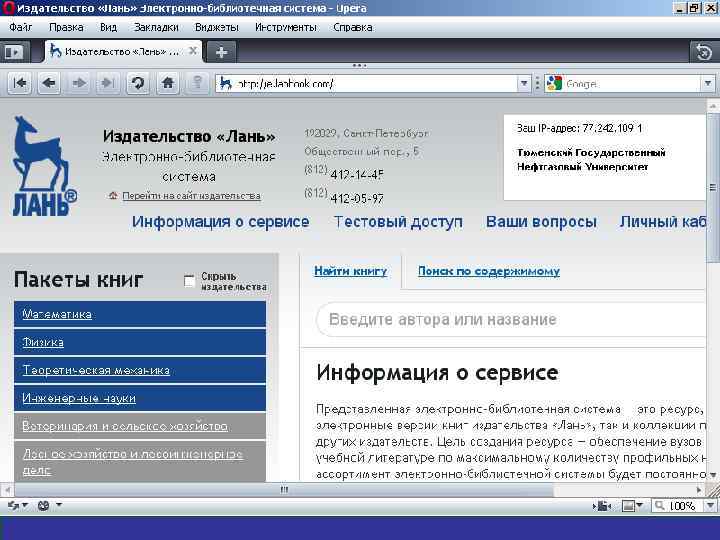Select Физика book package

pos(140,342)
